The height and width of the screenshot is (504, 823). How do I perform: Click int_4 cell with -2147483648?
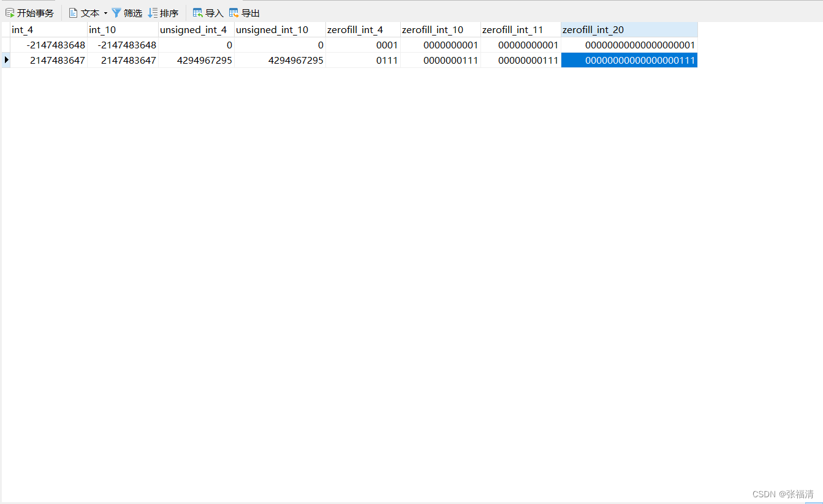pyautogui.click(x=49, y=45)
